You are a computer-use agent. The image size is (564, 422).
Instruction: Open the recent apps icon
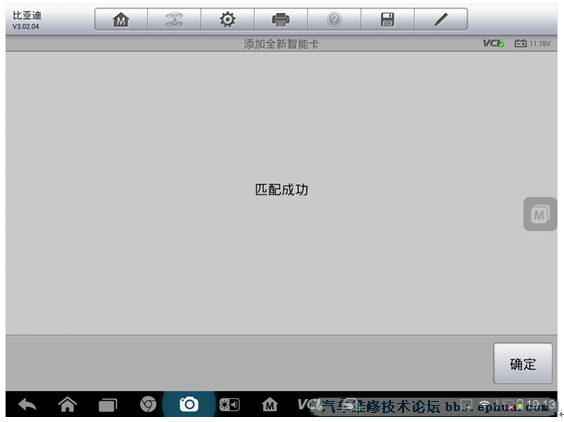pyautogui.click(x=108, y=405)
